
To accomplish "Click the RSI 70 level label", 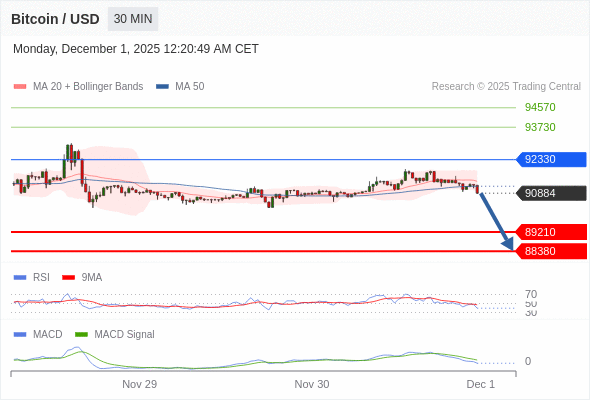I will [531, 294].
